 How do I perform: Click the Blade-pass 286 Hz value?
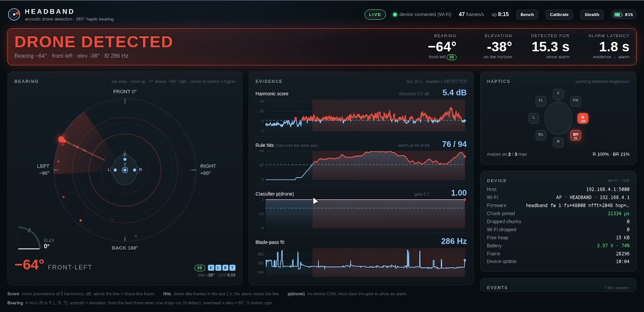pos(454,242)
